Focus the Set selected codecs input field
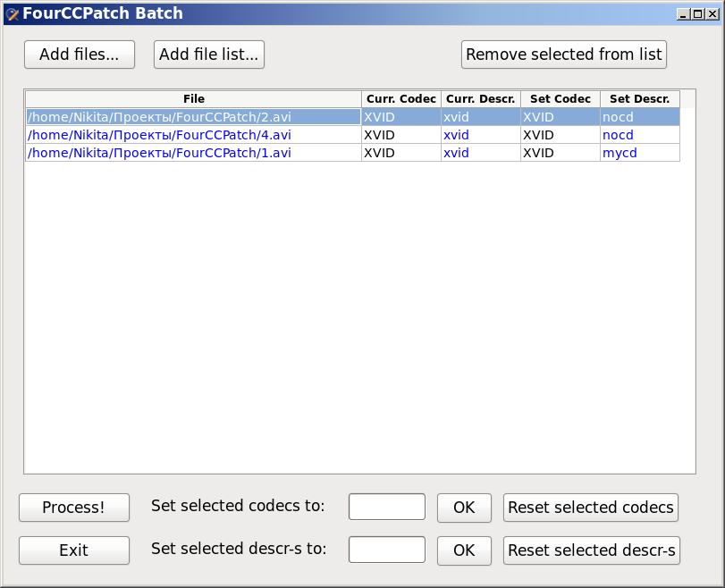The image size is (725, 588). (x=386, y=507)
